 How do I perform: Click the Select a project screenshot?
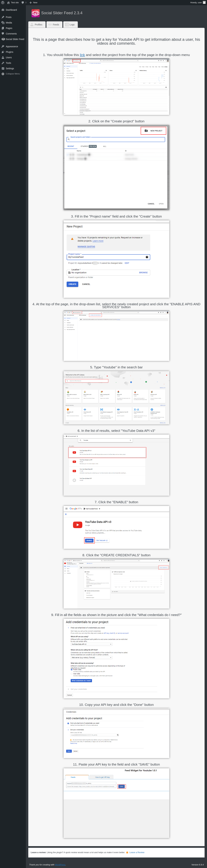116,168
